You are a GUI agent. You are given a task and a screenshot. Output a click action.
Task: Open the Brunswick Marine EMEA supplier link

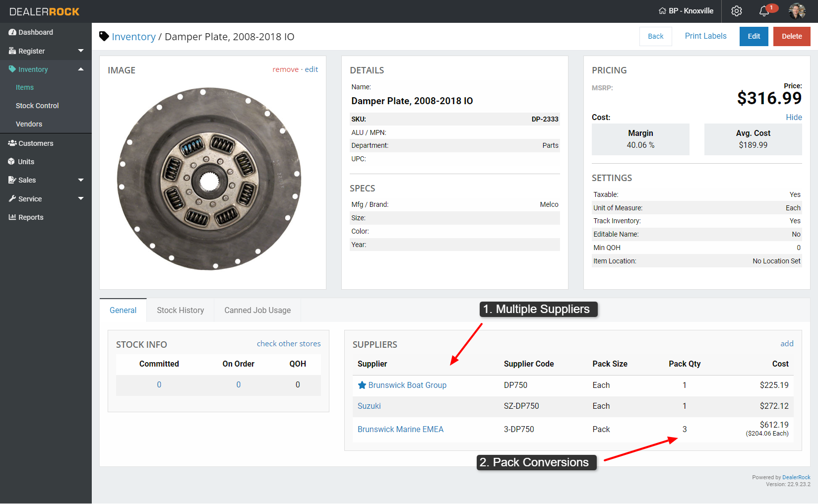(400, 429)
